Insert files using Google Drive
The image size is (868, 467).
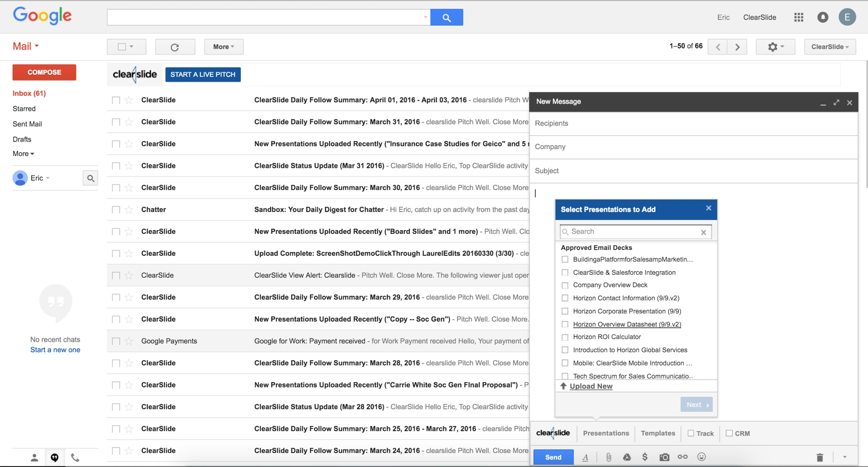627,457
